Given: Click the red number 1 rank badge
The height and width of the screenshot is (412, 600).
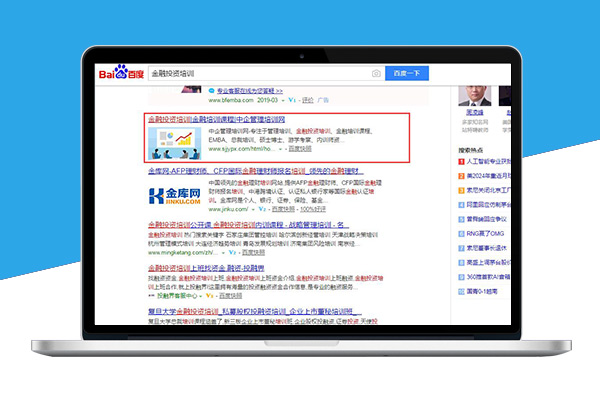Looking at the screenshot, I should [x=461, y=161].
